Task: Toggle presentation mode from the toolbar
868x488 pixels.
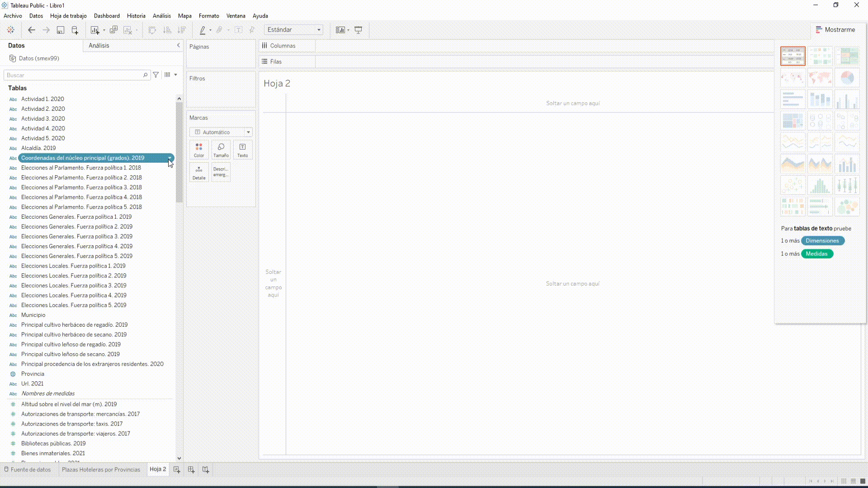Action: (x=358, y=30)
